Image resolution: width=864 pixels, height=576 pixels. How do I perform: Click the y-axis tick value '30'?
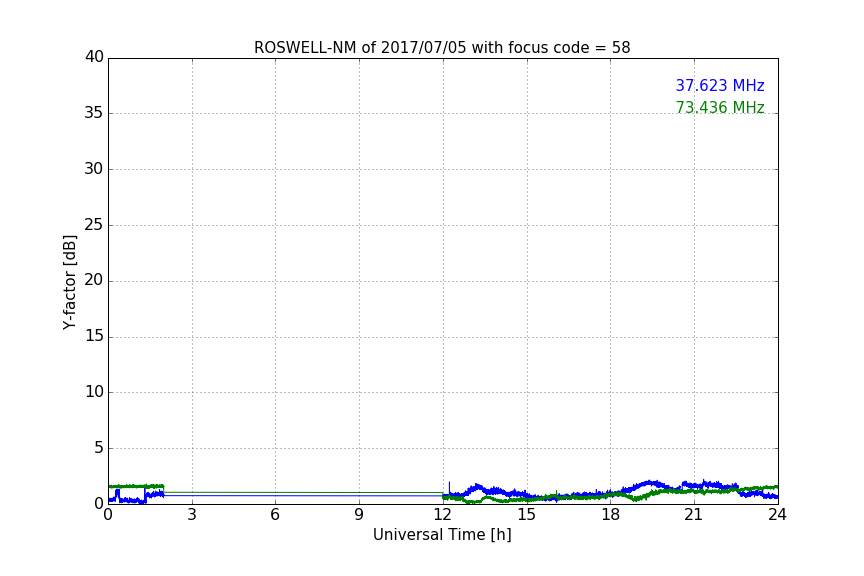coord(94,169)
